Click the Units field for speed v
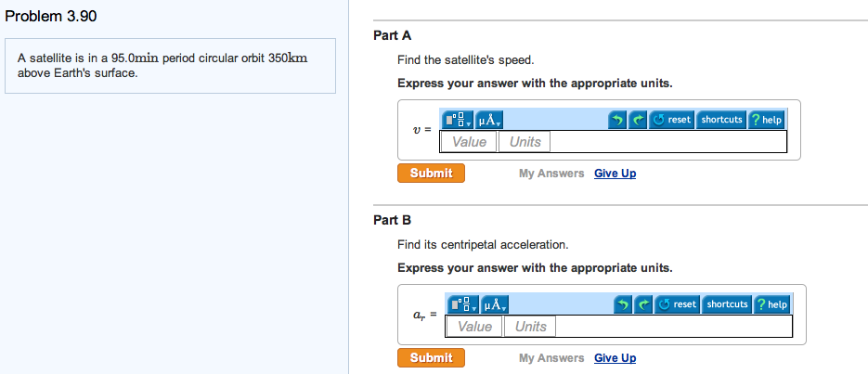868x374 pixels. 525,142
